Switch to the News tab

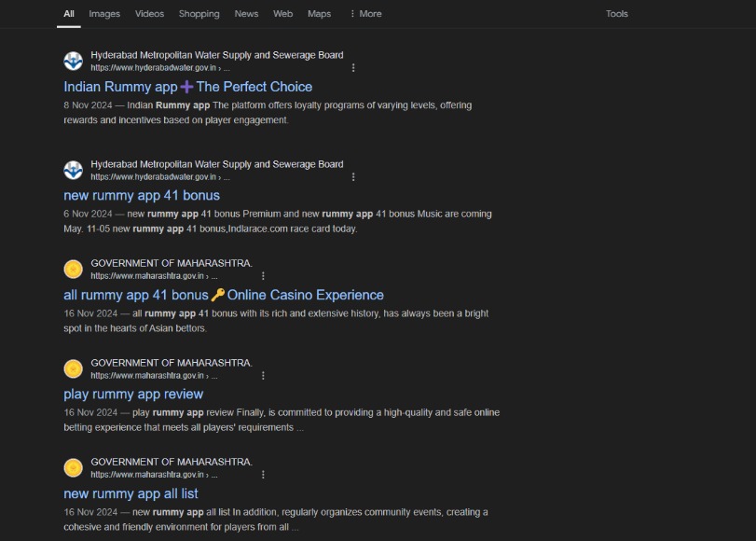point(246,14)
